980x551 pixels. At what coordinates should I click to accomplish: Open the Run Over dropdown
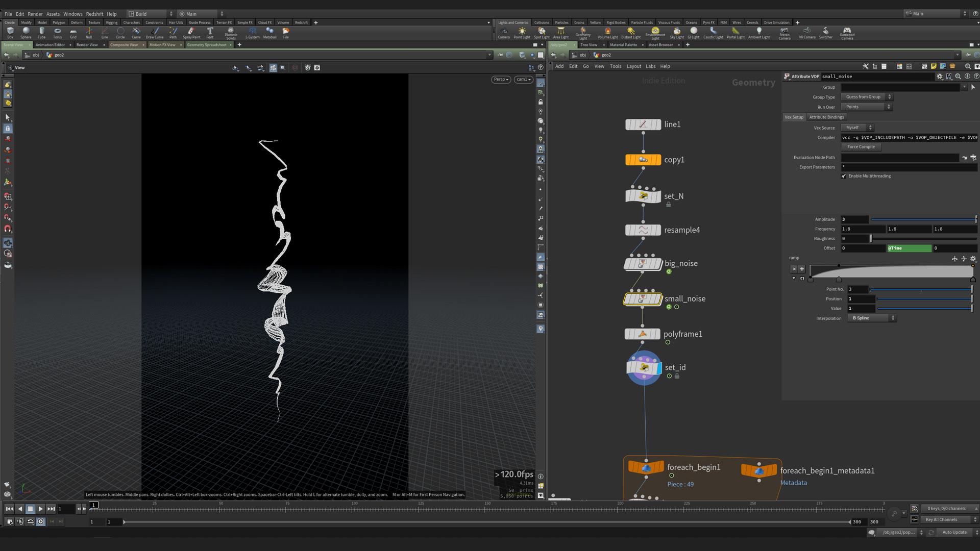tap(866, 107)
